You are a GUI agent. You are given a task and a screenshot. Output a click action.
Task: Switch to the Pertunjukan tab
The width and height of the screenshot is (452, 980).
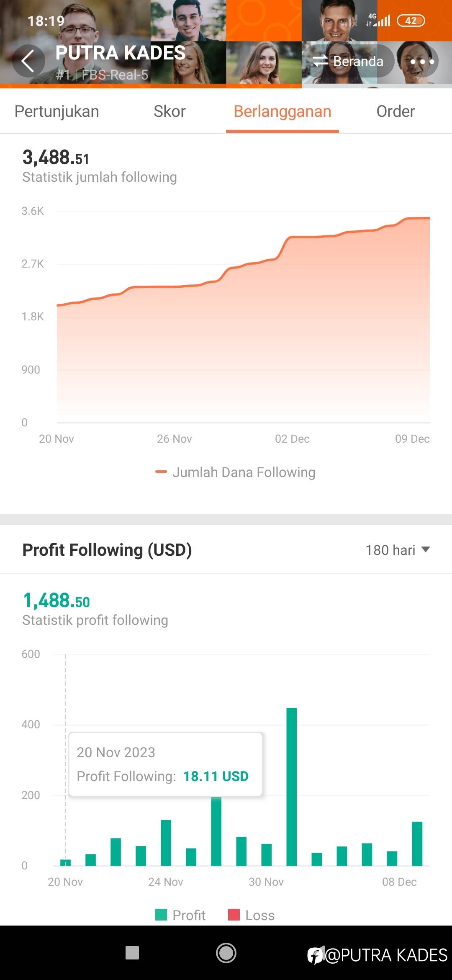click(57, 111)
